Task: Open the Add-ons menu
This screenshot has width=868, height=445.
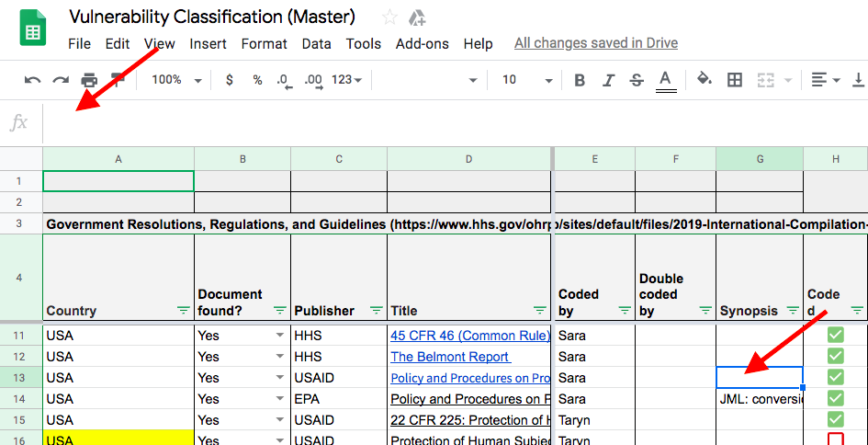Action: (x=423, y=44)
